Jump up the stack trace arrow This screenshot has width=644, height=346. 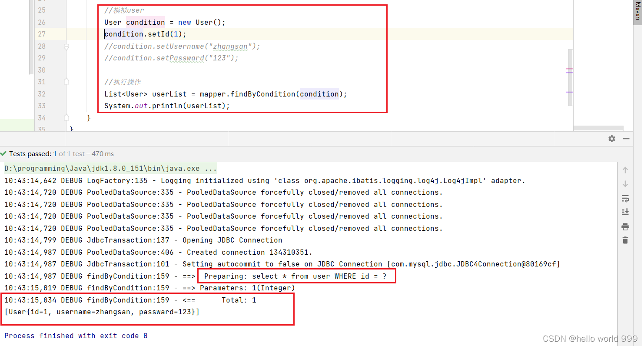pyautogui.click(x=625, y=170)
